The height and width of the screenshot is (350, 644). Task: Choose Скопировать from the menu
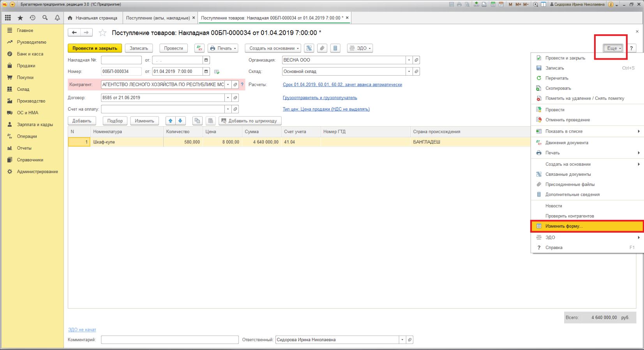(x=587, y=88)
